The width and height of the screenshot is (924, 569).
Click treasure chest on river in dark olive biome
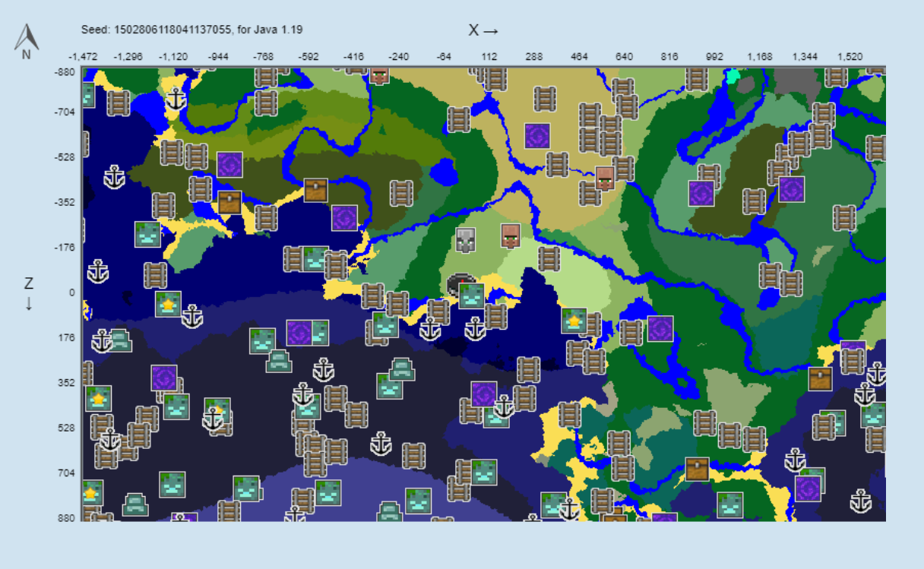(x=315, y=189)
